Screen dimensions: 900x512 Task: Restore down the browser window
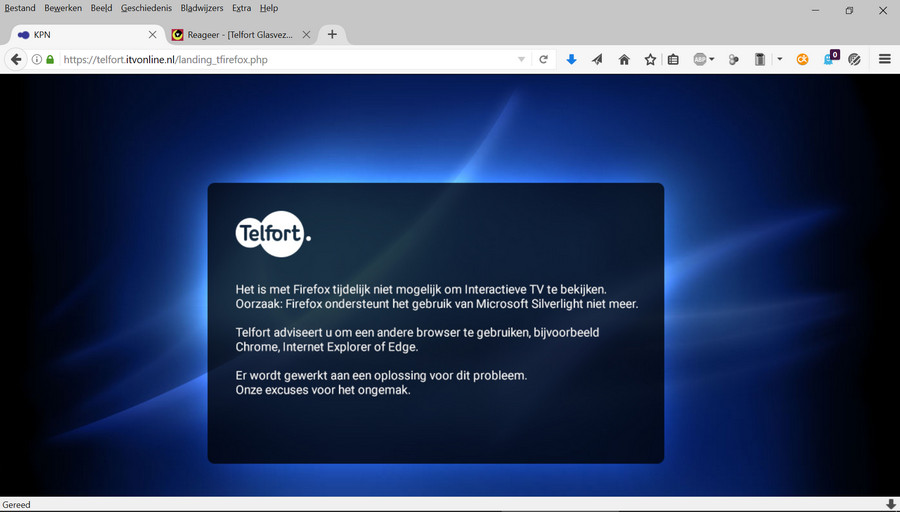coord(849,10)
